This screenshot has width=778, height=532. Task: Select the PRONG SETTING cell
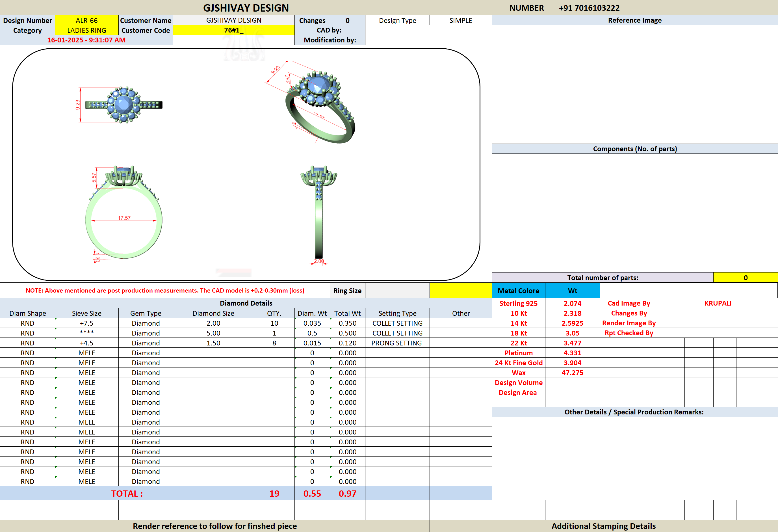pos(397,343)
